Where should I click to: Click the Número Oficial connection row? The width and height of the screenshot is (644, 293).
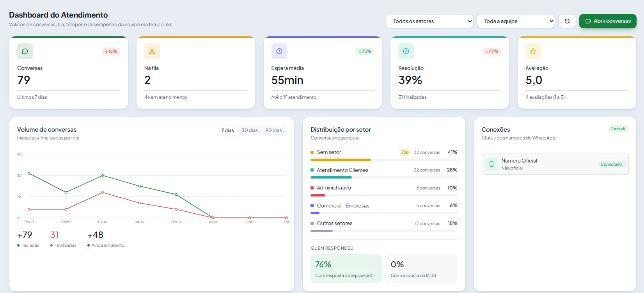[555, 164]
